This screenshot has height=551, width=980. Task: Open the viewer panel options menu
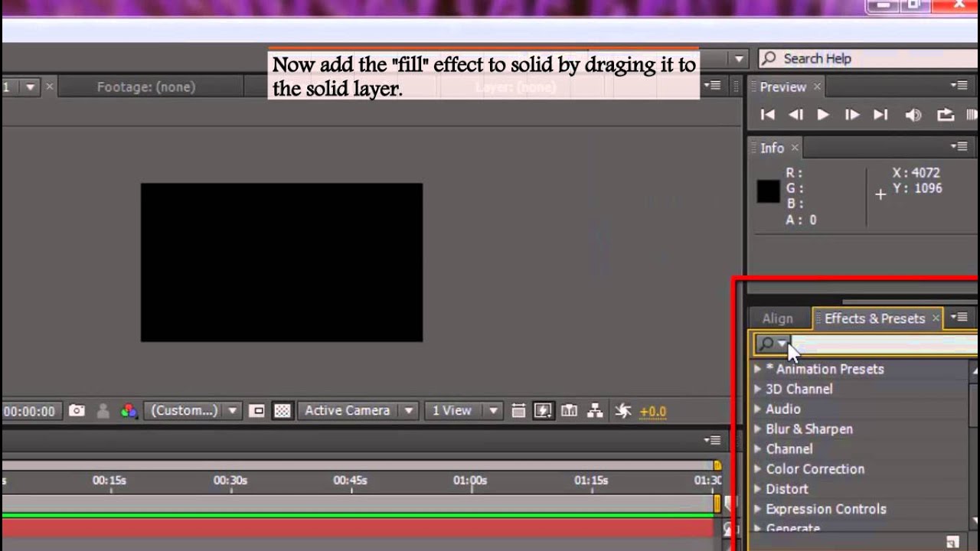pyautogui.click(x=712, y=86)
